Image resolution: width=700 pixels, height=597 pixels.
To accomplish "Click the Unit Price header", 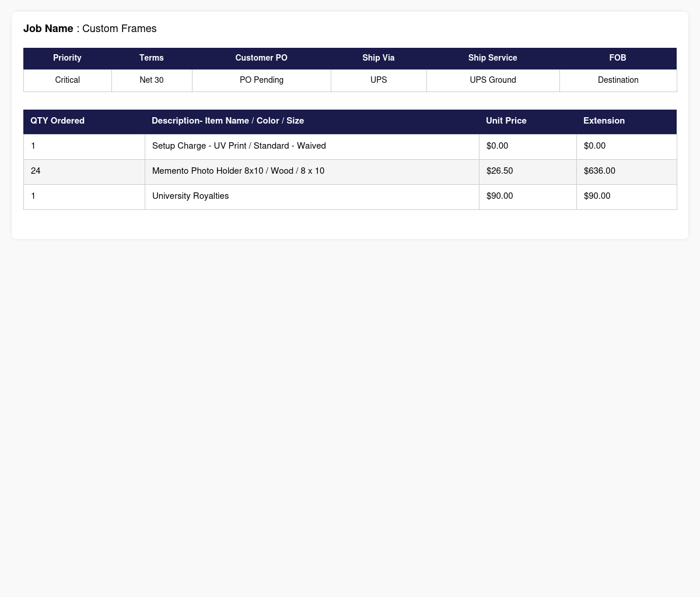I will coord(528,121).
